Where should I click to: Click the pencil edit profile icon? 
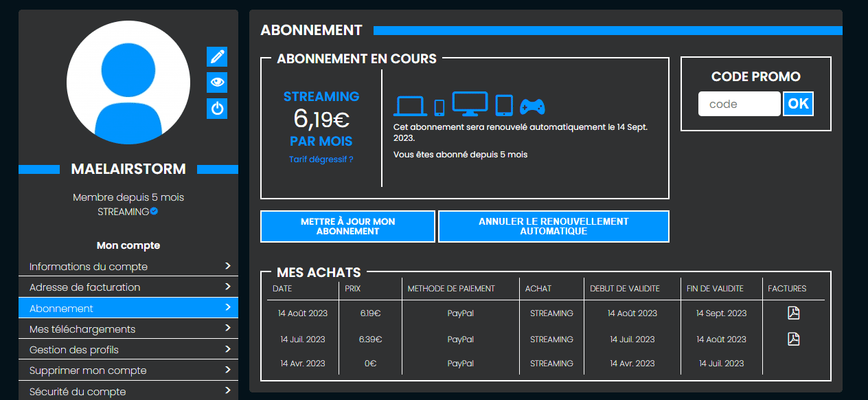[217, 56]
